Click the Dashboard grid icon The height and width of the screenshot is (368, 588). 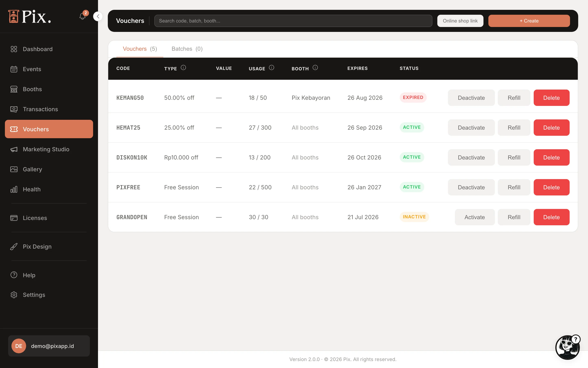click(x=14, y=49)
